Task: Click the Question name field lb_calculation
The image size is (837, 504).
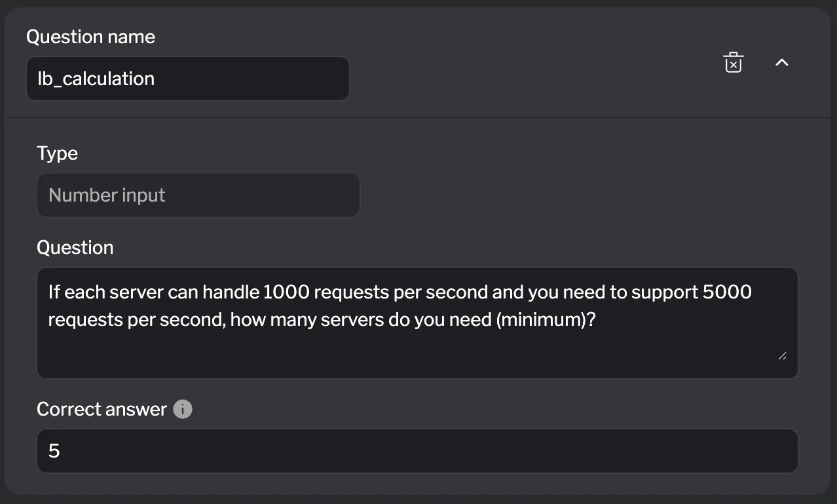Action: click(187, 79)
